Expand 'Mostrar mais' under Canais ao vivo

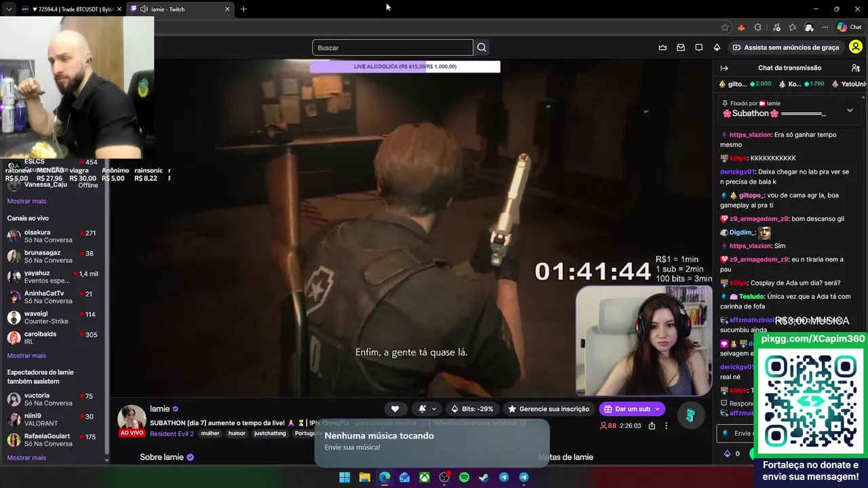tap(26, 356)
